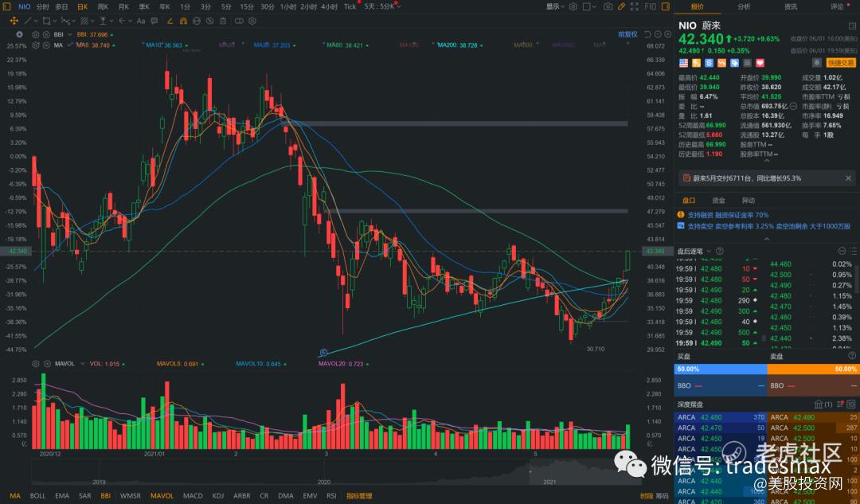Image resolution: width=860 pixels, height=504 pixels.
Task: Open drawing tools settings gear
Action: tap(252, 21)
